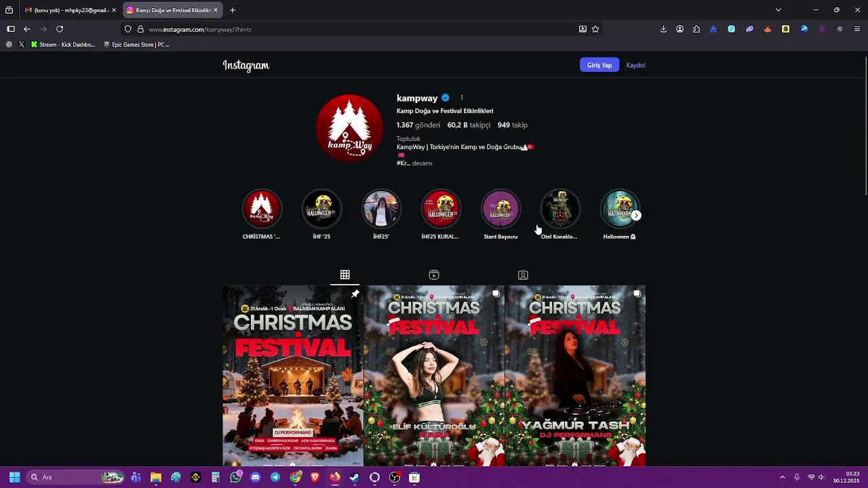This screenshot has width=868, height=488.
Task: Click the verified badge next to kampway
Action: coord(446,98)
